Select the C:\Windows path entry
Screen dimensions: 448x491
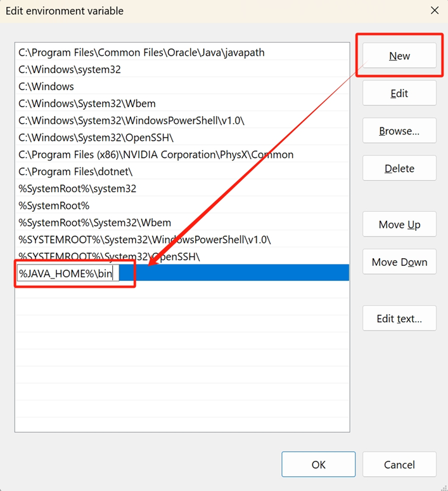click(x=46, y=87)
